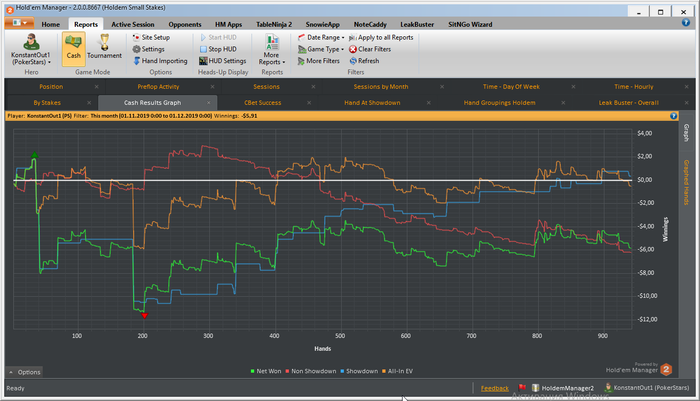Expand the Options panel below graph
Screen dimensions: 700x401
[25, 372]
